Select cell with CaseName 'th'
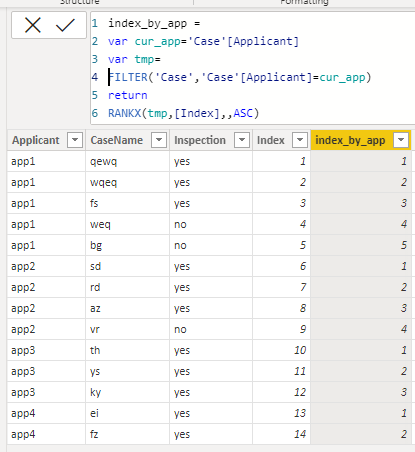 click(x=127, y=350)
